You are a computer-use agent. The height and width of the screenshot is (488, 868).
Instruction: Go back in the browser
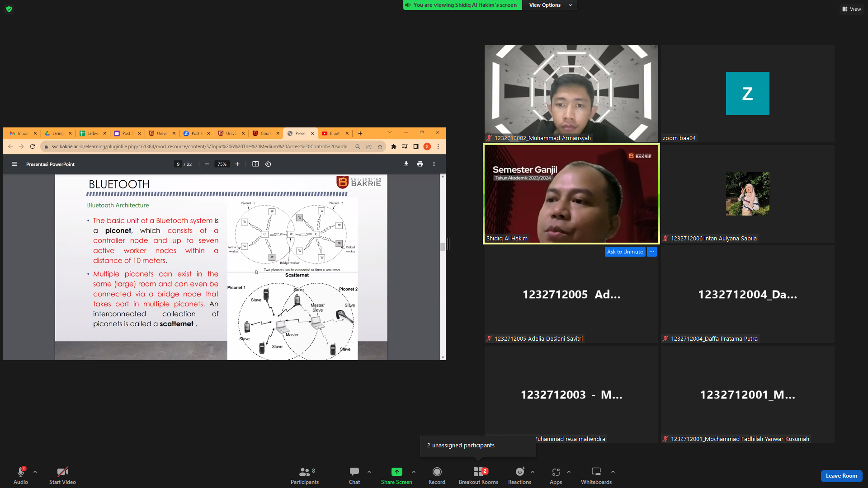pos(10,146)
